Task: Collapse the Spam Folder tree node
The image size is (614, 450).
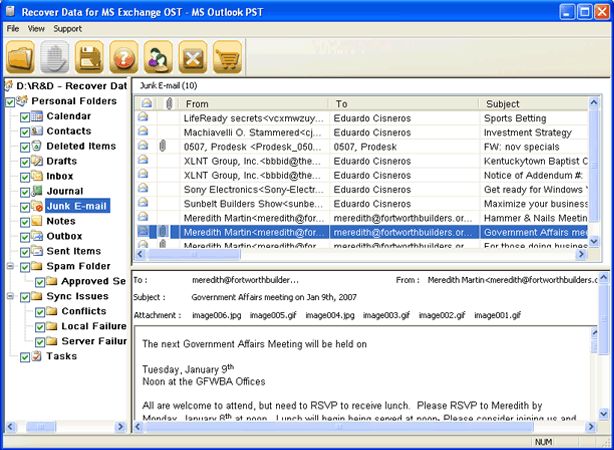Action: coord(11,267)
